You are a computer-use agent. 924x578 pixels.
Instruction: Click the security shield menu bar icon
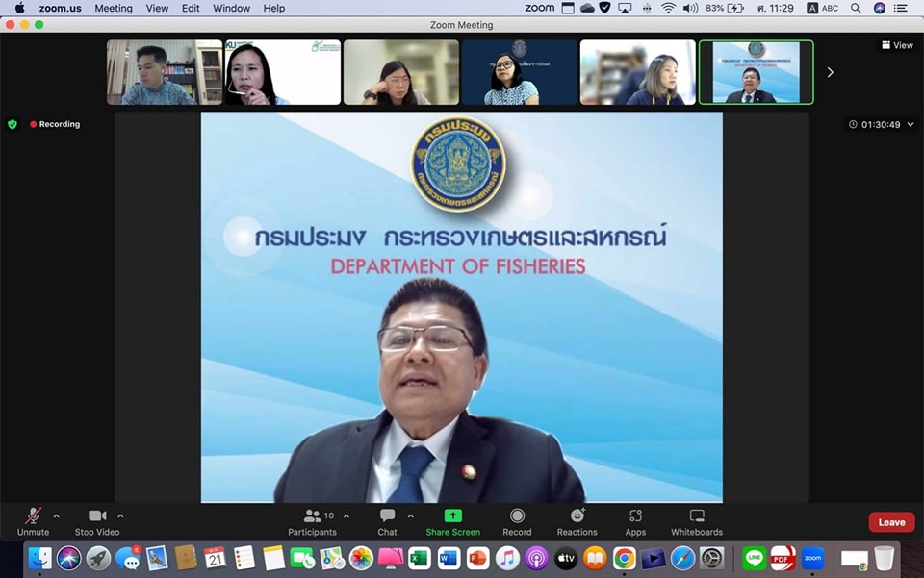point(605,9)
